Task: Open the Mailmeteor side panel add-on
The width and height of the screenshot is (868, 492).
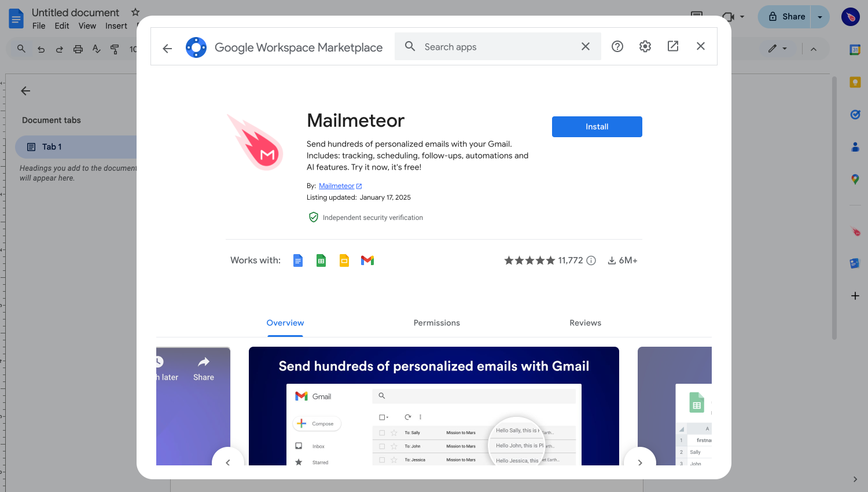Action: pos(855,232)
